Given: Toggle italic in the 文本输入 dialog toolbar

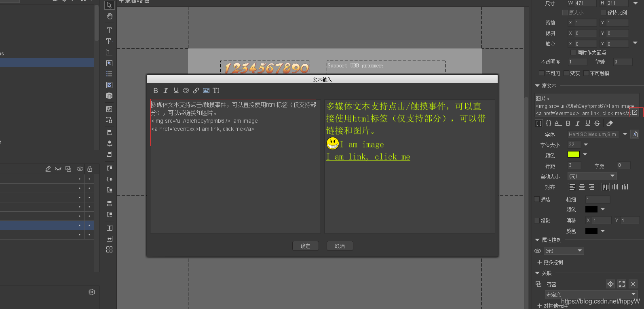Looking at the screenshot, I should [165, 90].
